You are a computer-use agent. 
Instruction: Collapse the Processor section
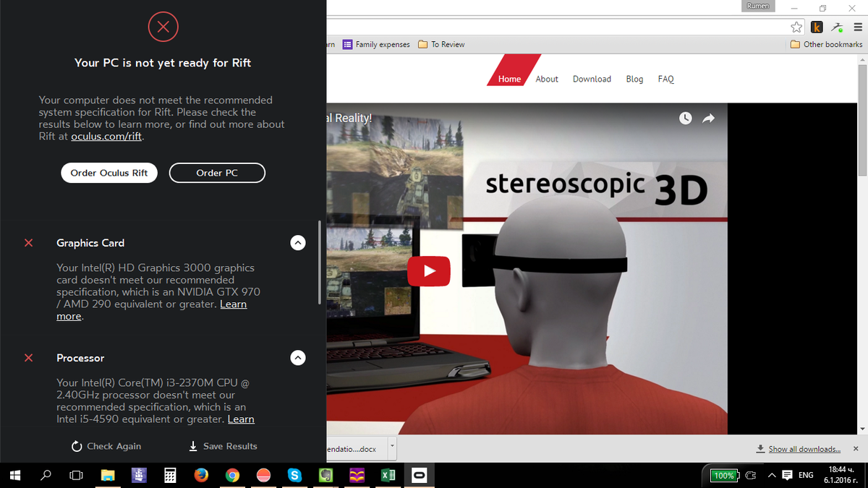tap(297, 358)
